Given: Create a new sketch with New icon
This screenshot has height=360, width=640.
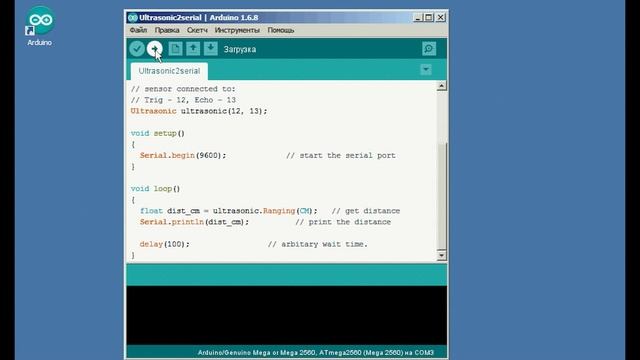Looking at the screenshot, I should point(176,49).
